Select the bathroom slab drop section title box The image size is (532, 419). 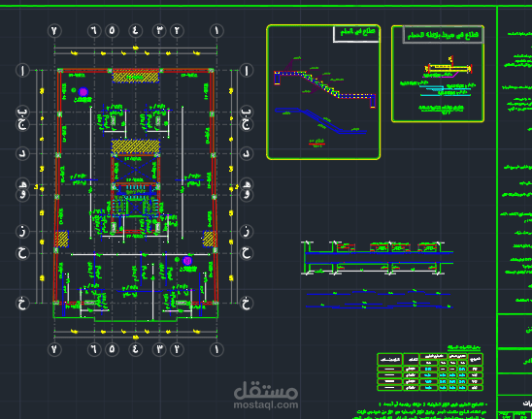pyautogui.click(x=443, y=35)
